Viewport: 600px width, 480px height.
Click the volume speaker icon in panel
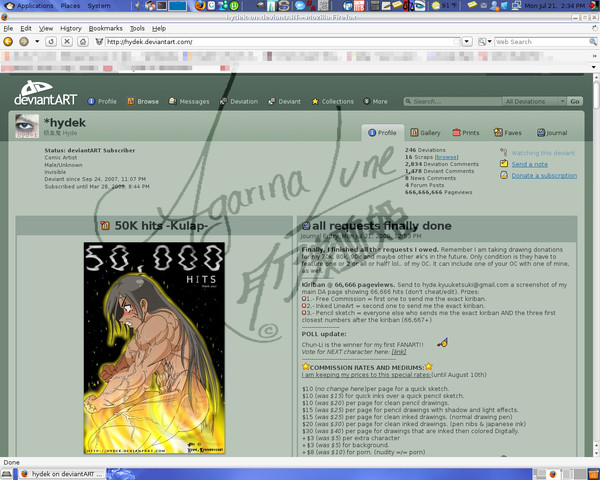click(x=137, y=6)
